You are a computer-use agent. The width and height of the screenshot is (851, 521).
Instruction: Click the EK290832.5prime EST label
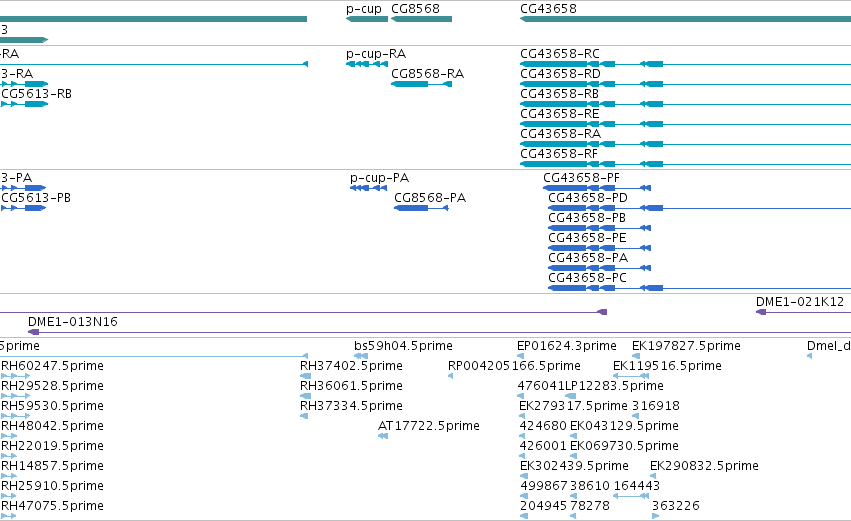[x=704, y=466]
